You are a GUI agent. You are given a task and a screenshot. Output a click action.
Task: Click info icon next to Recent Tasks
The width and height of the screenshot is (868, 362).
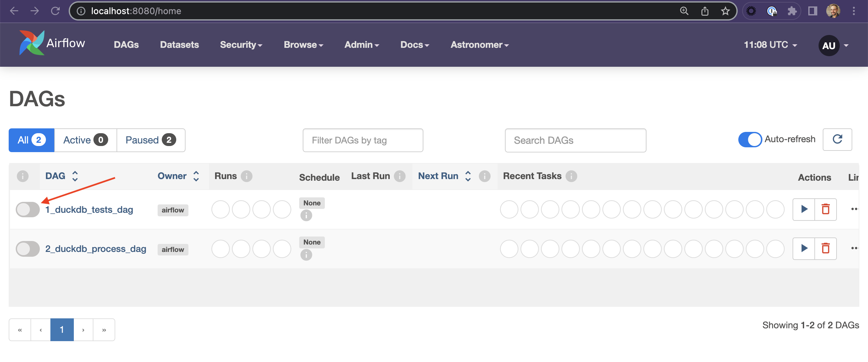pyautogui.click(x=571, y=176)
